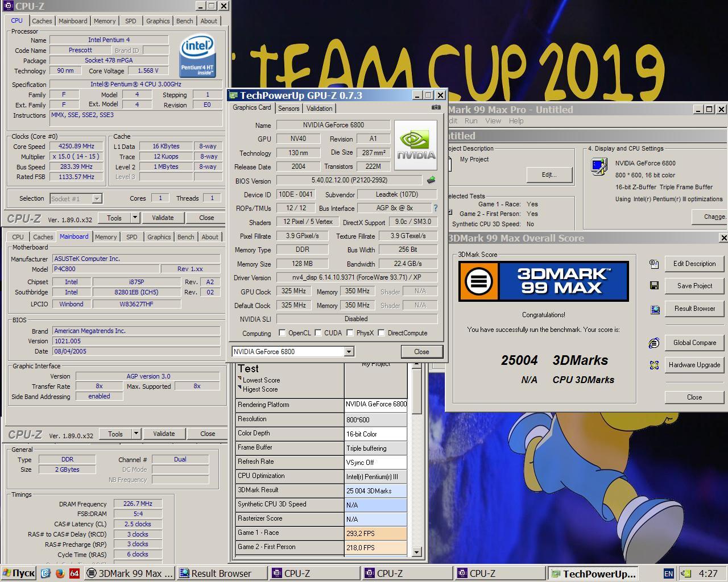Viewport: 728px width, 582px height.
Task: Open Tools dropdown arrow in CPU-Z Mainboard window
Action: click(136, 434)
